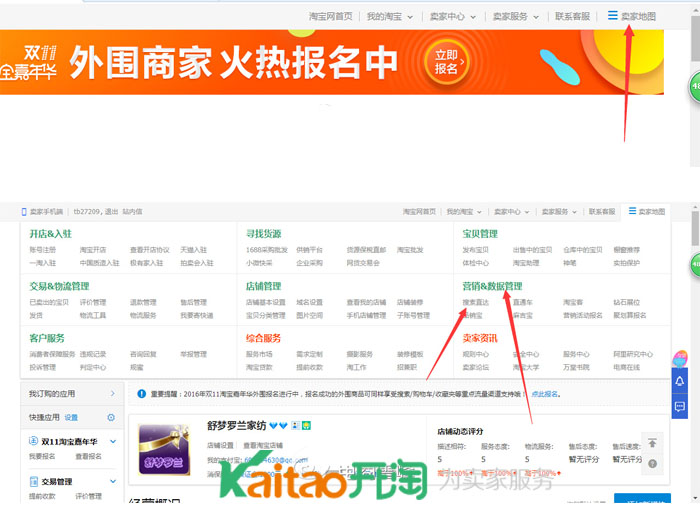Click the 舒梦罗兰 shop logo thumbnail
700x516 pixels.
[164, 450]
